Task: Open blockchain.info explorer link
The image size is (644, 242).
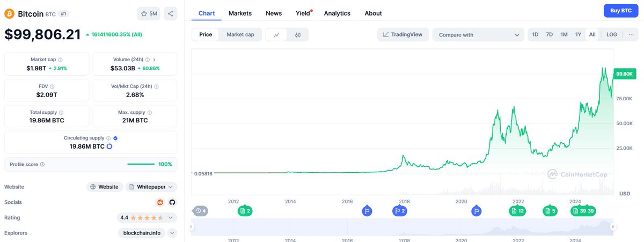Action: pos(142,233)
